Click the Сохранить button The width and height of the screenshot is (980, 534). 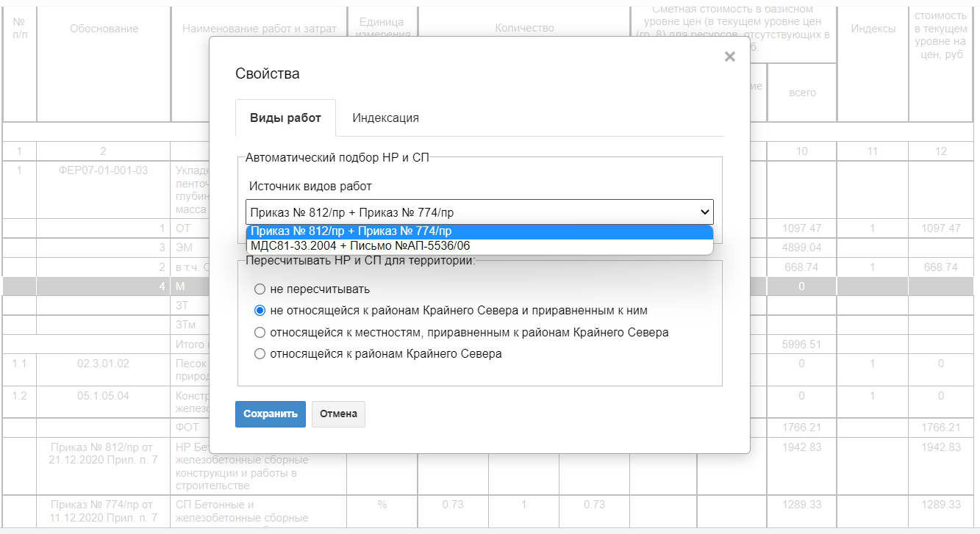click(270, 414)
